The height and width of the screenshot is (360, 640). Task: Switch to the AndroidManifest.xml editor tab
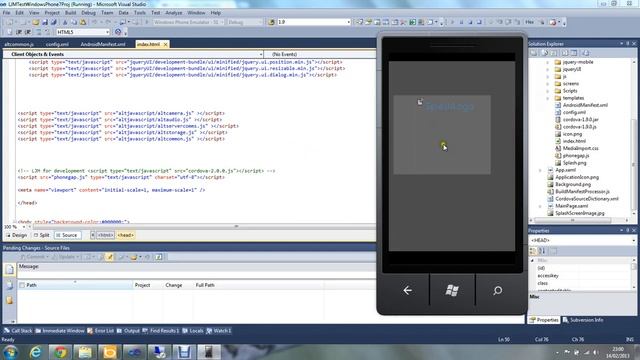[103, 44]
